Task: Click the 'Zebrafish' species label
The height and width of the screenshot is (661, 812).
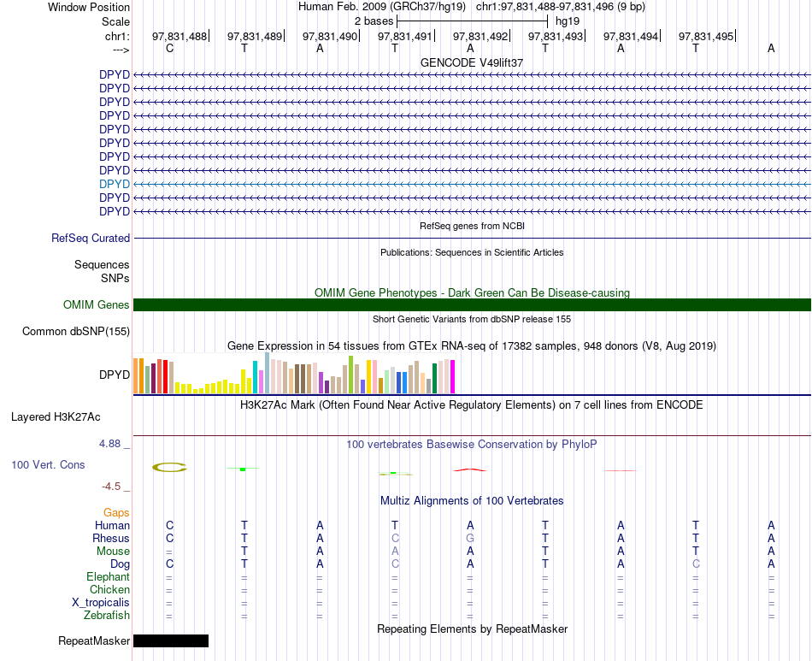Action: (107, 616)
